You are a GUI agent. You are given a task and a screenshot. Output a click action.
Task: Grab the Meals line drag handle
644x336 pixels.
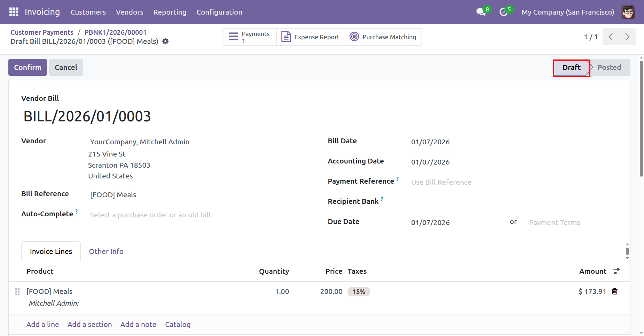pyautogui.click(x=17, y=292)
